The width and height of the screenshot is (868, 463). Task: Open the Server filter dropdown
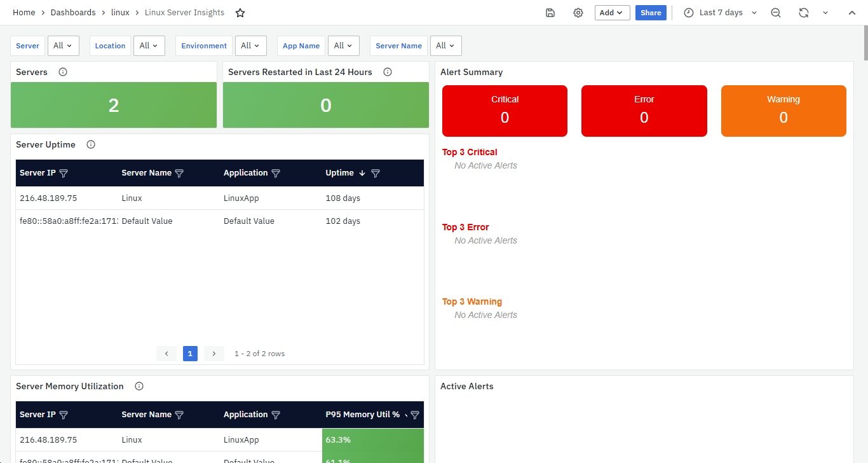click(63, 46)
